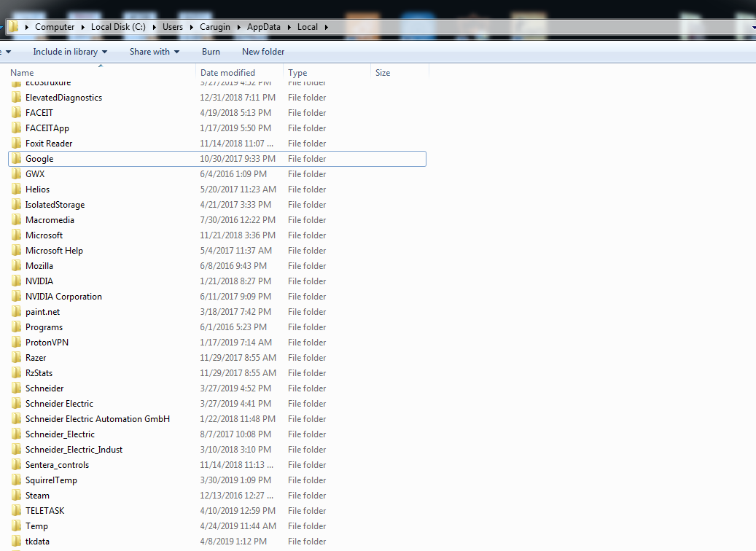Create a New folder from the toolbar
The width and height of the screenshot is (756, 551).
(263, 52)
